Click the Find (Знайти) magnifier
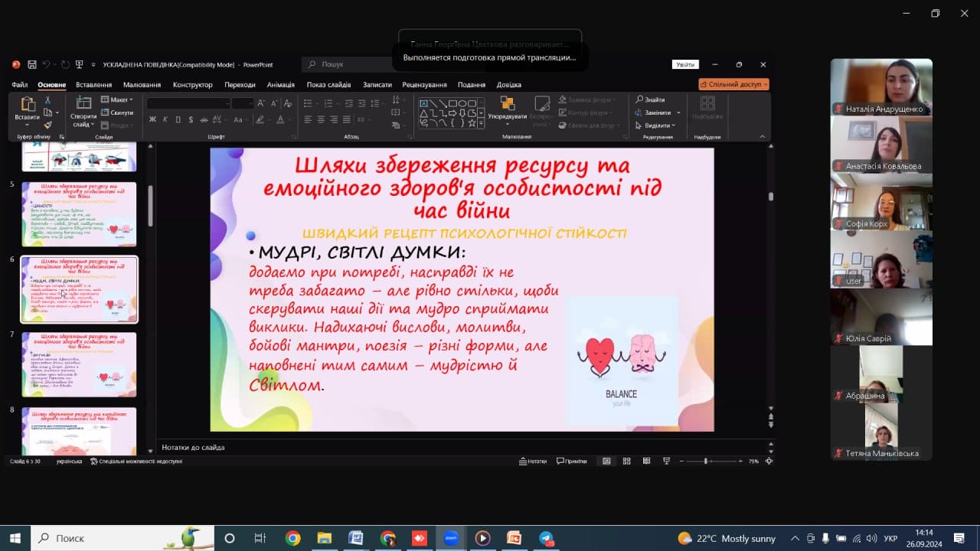This screenshot has width=980, height=551. click(x=639, y=99)
